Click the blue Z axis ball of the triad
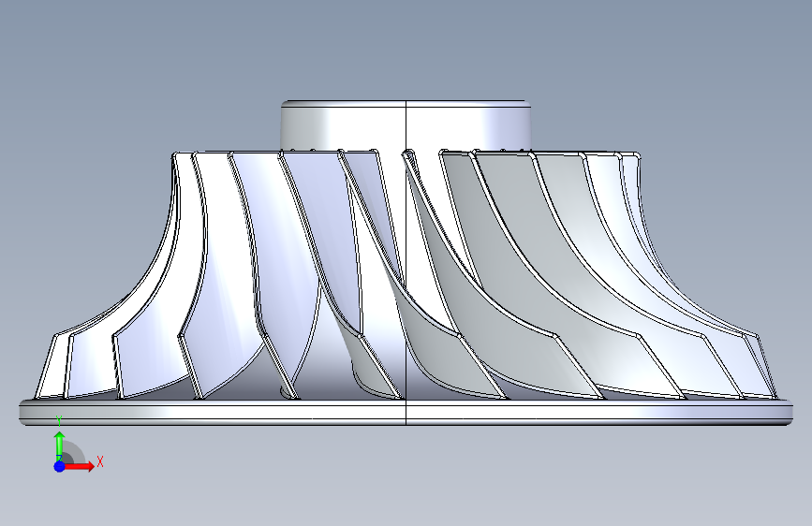 pyautogui.click(x=60, y=466)
